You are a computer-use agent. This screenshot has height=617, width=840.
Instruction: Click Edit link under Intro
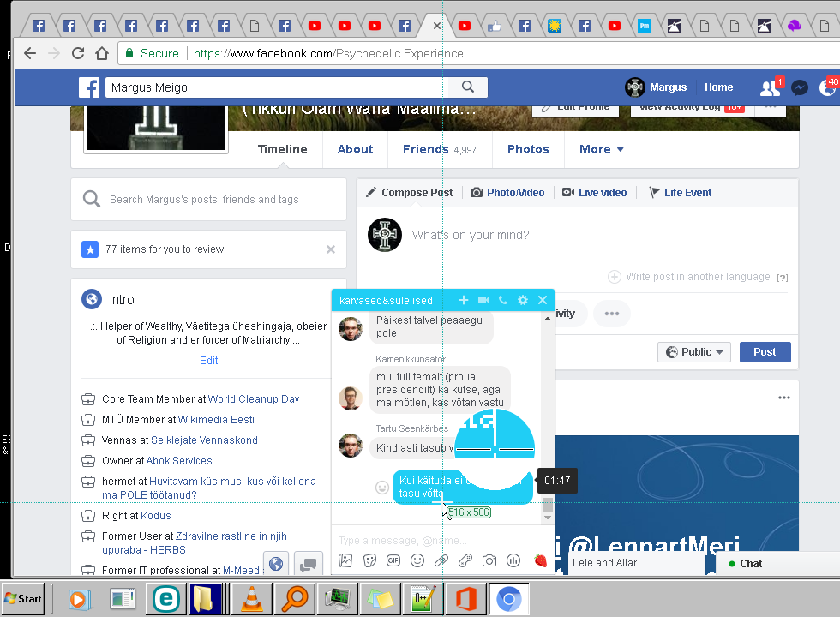click(209, 361)
